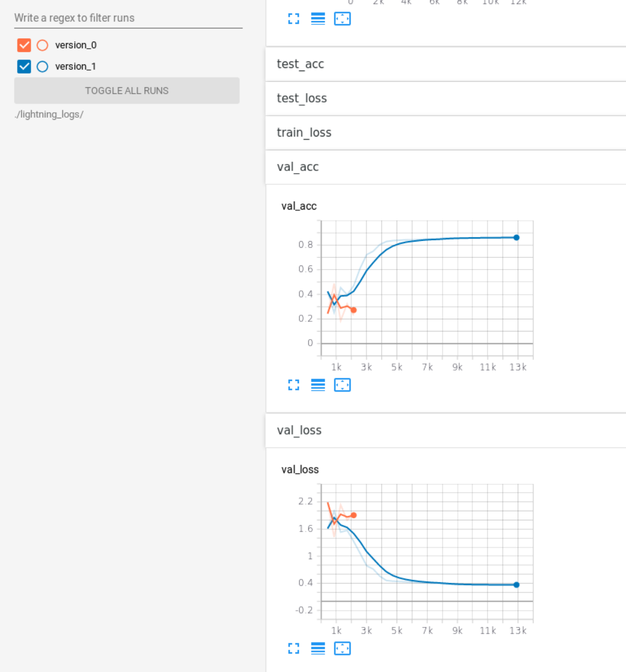Expand the val_loss chart to full size
Viewport: 626px width, 672px height.
293,648
